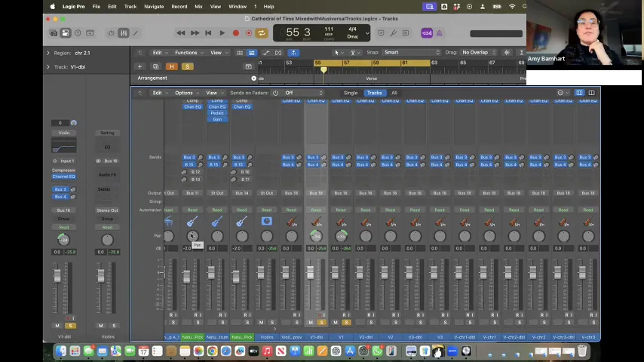
Task: Toggle the Cycle mode button
Action: (262, 33)
